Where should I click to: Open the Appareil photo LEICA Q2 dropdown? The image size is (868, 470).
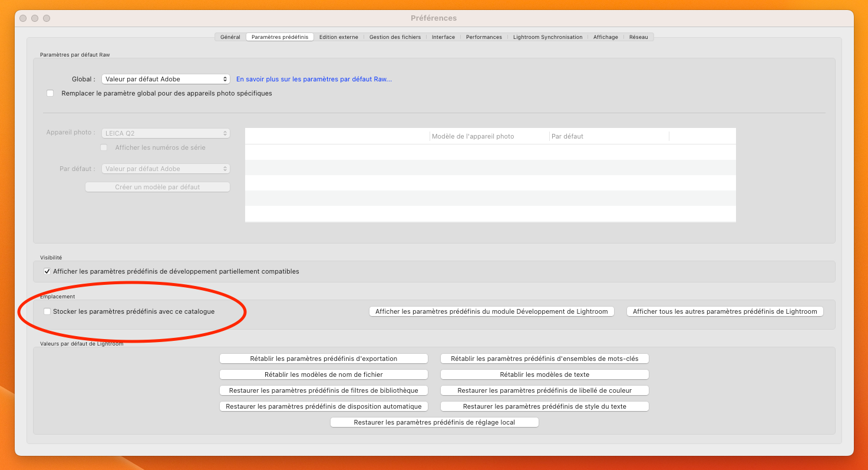(x=166, y=133)
